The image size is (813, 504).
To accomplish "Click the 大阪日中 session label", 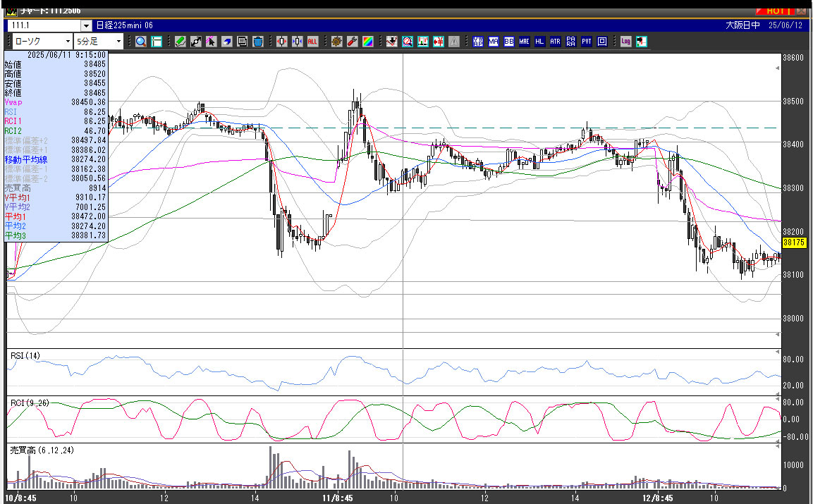I will coord(742,25).
